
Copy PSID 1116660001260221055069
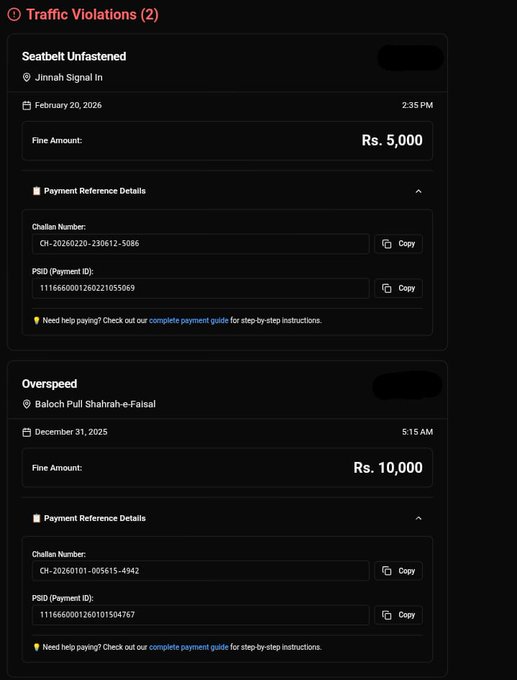399,288
